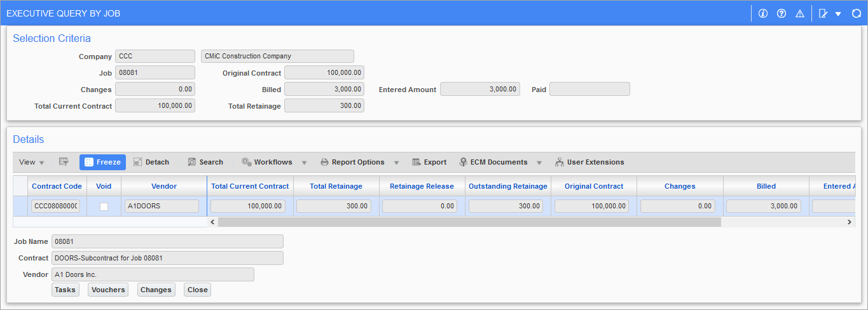Open User Extensions
The image size is (868, 310).
[589, 162]
